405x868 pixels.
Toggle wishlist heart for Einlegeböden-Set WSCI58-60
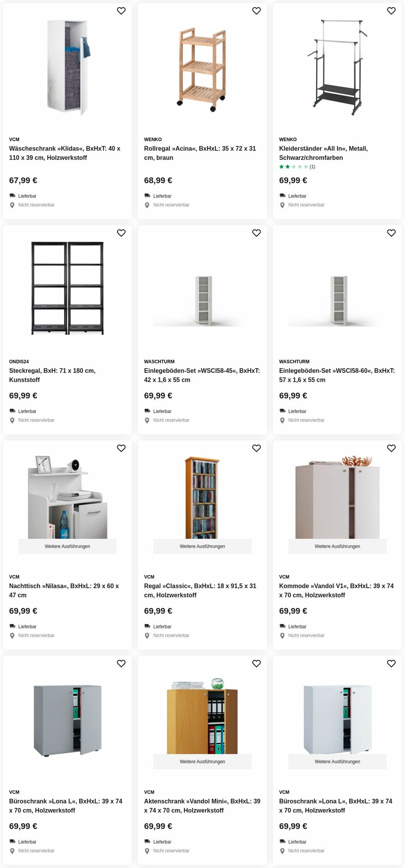pyautogui.click(x=391, y=233)
